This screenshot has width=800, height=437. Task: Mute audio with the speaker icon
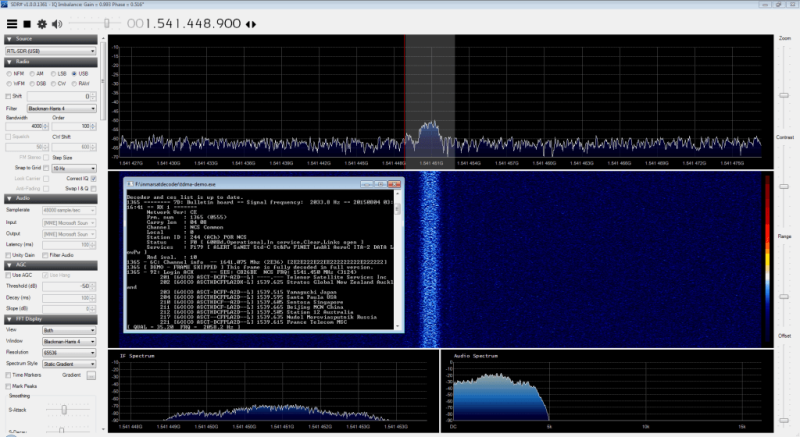coord(57,22)
